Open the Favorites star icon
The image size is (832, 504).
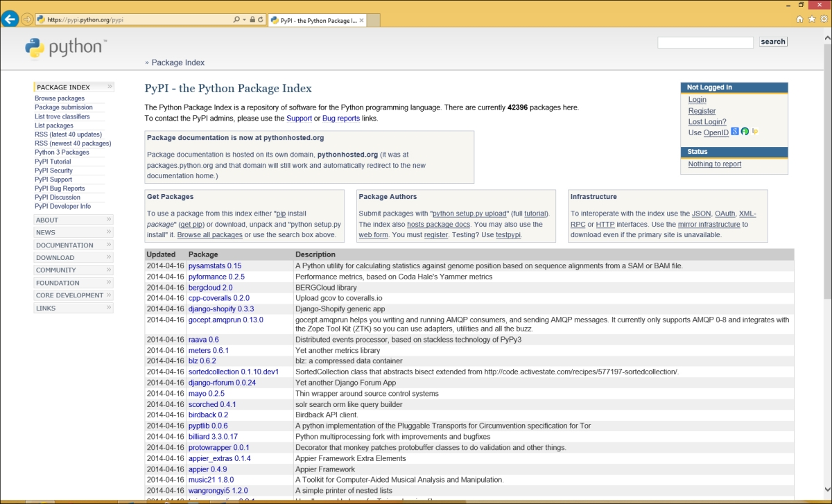click(x=811, y=19)
